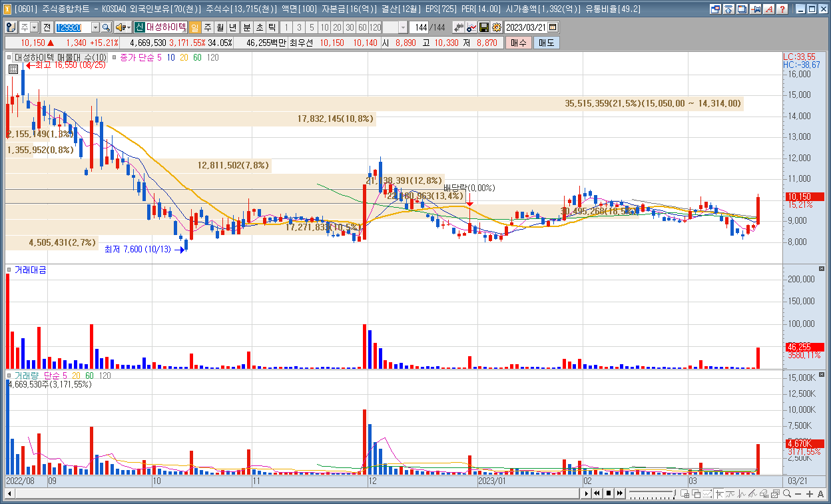The height and width of the screenshot is (504, 831).
Task: Open the calendar date picker icon
Action: click(553, 27)
